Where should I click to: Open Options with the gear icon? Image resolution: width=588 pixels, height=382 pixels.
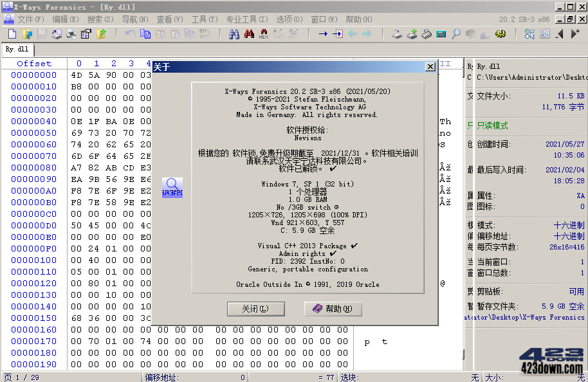[501, 35]
